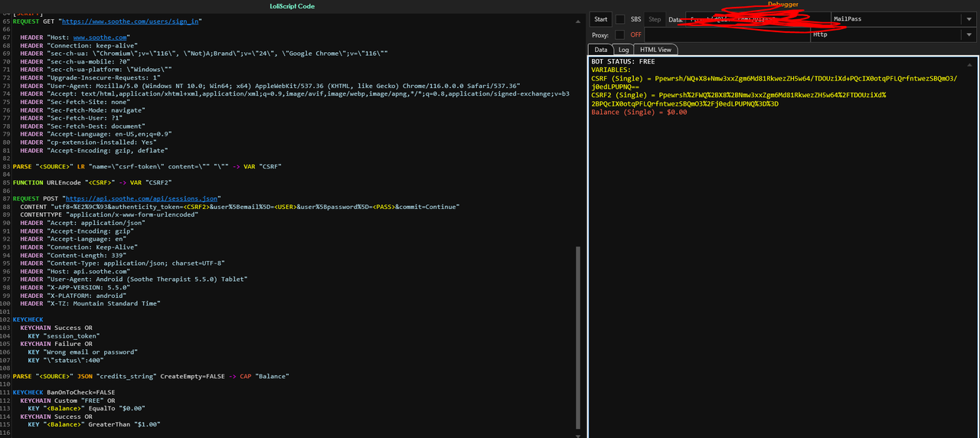This screenshot has width=980, height=438.
Task: Click the Balance EqualTo "$0.00" line
Action: [87, 408]
